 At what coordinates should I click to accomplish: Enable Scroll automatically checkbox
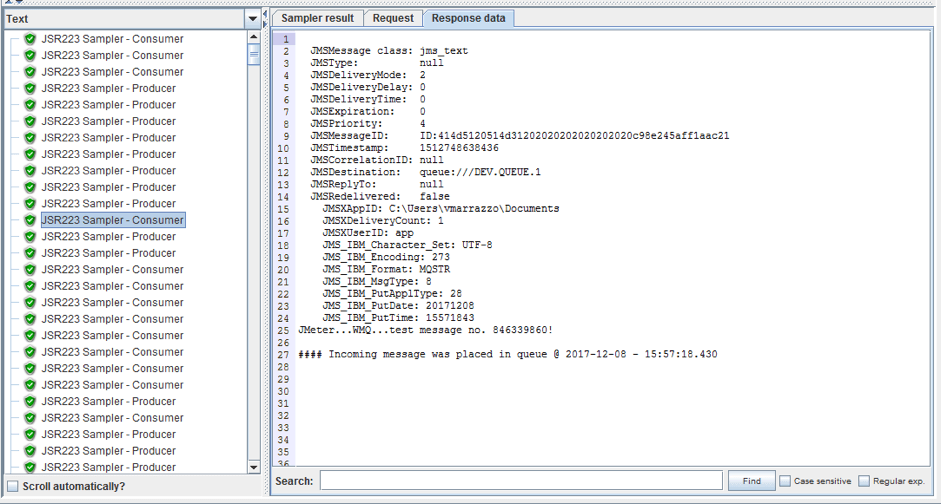[13, 486]
